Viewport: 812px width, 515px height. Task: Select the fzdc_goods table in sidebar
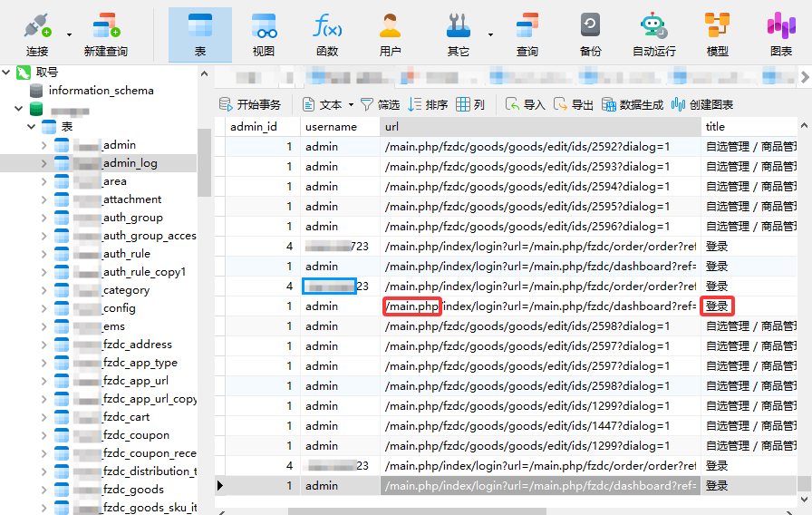click(x=133, y=490)
